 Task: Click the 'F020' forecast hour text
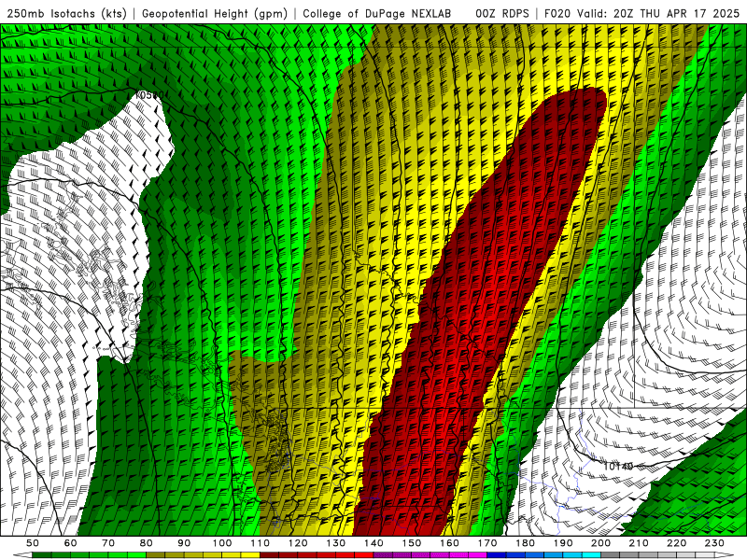[x=557, y=13]
